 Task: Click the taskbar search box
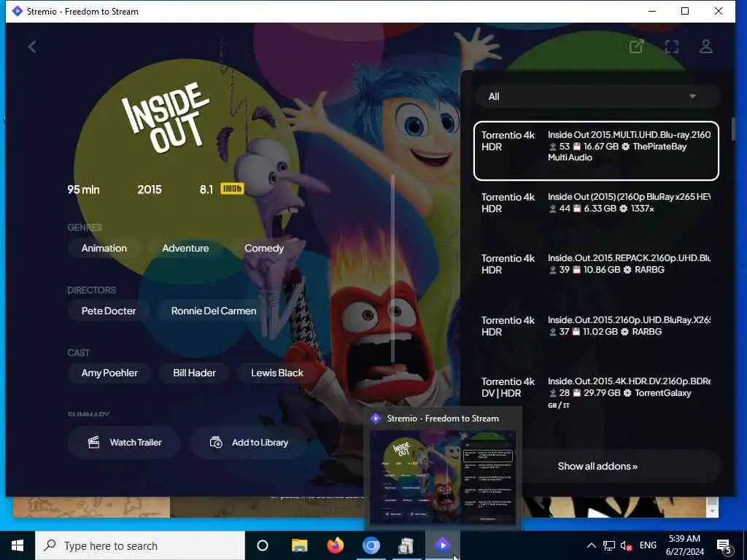[x=140, y=545]
